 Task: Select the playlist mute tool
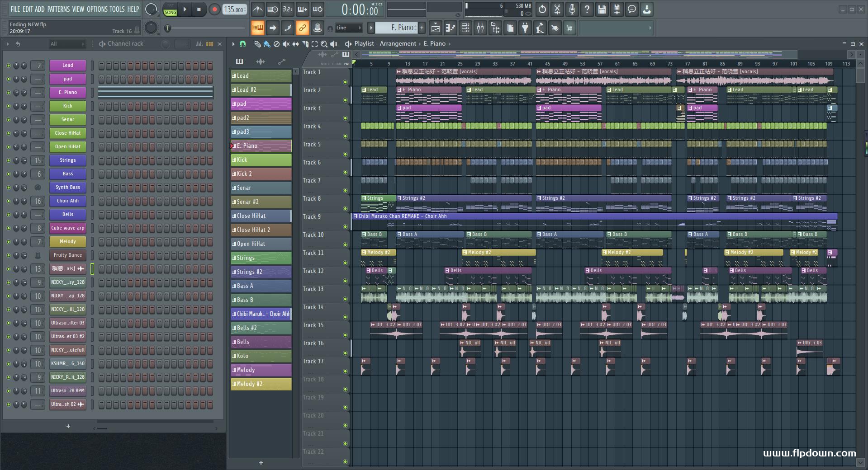pyautogui.click(x=286, y=44)
